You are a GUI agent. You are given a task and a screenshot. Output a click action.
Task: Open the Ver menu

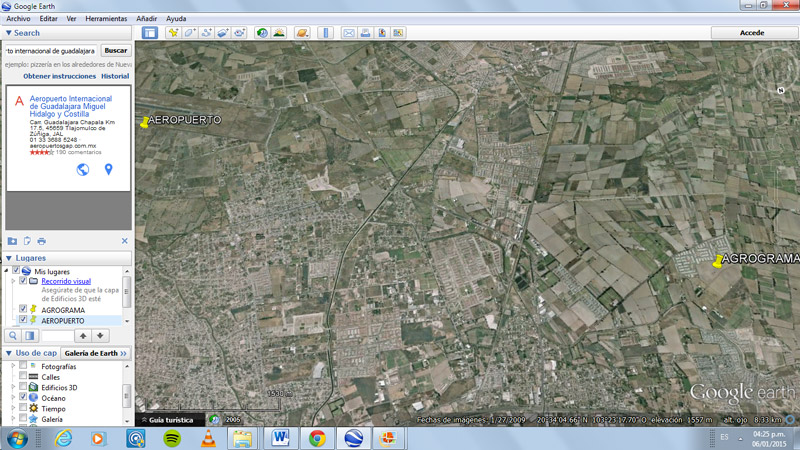(71, 18)
